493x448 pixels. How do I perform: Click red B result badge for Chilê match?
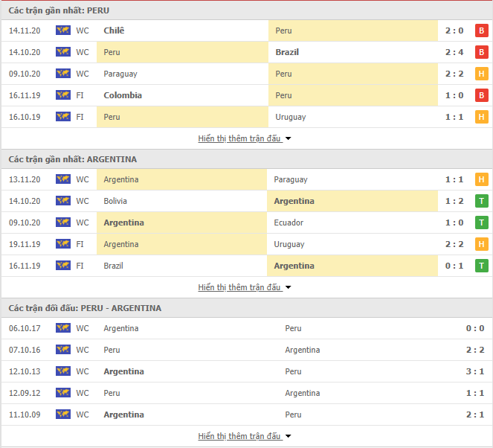(481, 31)
